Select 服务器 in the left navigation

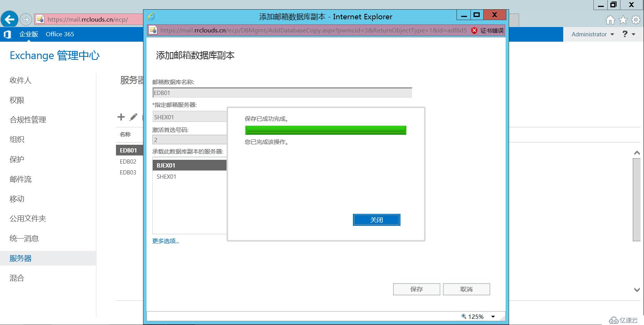pos(48,258)
